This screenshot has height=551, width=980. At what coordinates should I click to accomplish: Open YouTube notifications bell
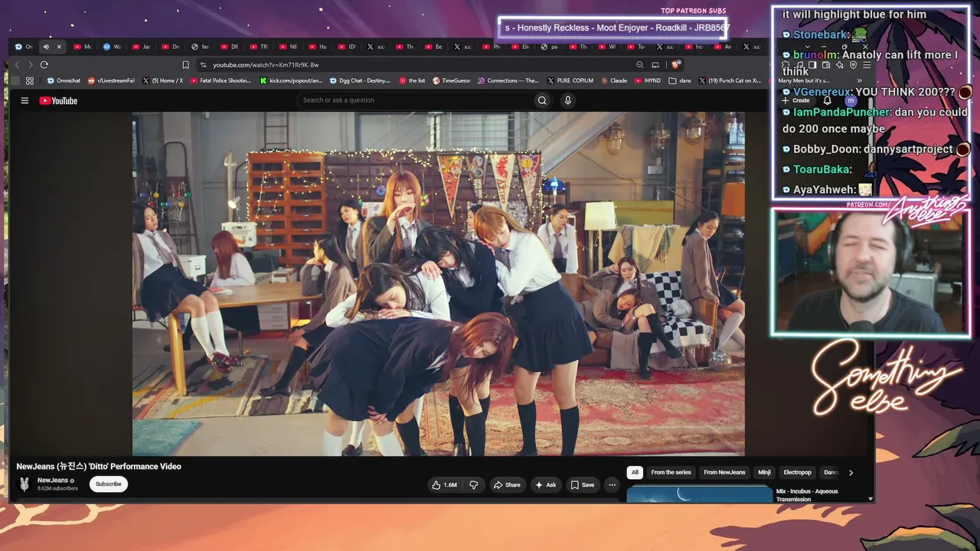[827, 100]
